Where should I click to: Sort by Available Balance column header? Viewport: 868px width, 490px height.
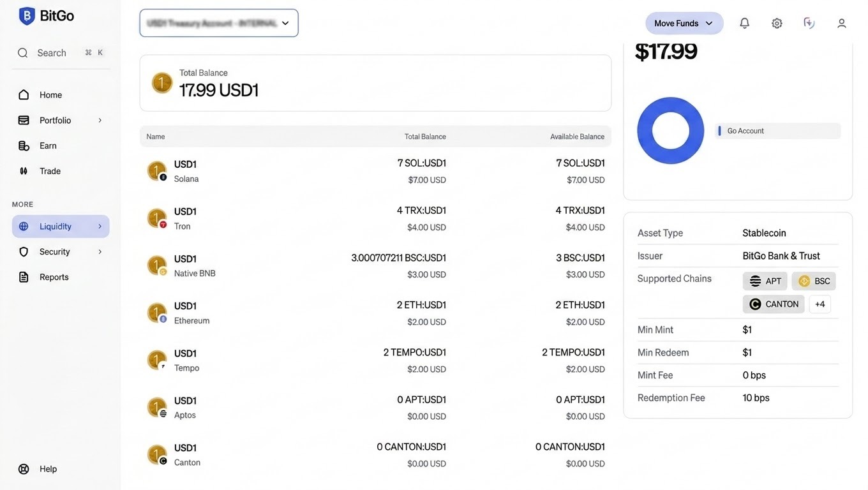(577, 137)
